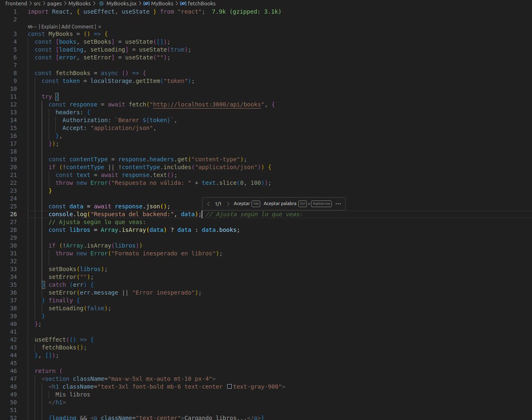Click Explain in the code lens
This screenshot has width=532, height=420.
[x=50, y=27]
